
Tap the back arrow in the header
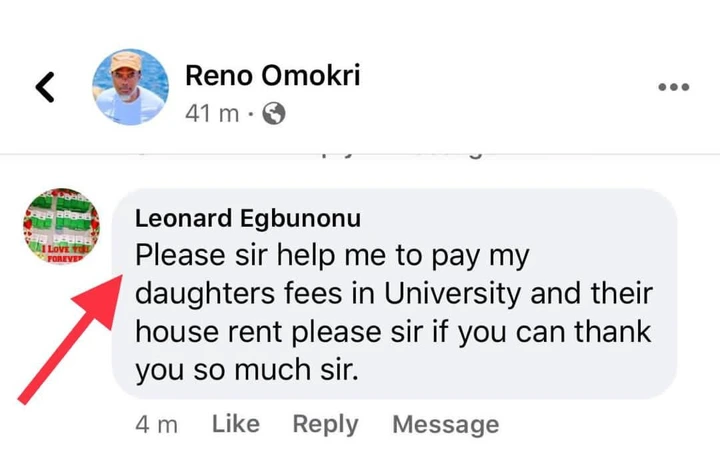tap(45, 89)
